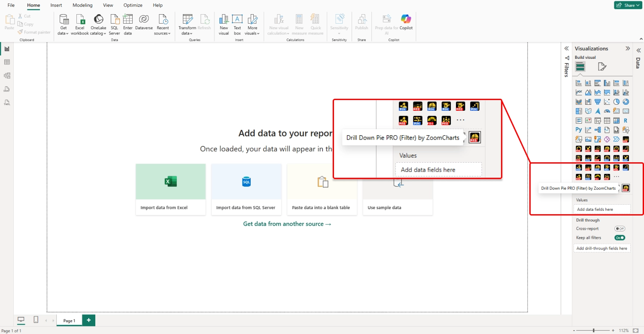Open the Excel workbook data source

[x=80, y=24]
